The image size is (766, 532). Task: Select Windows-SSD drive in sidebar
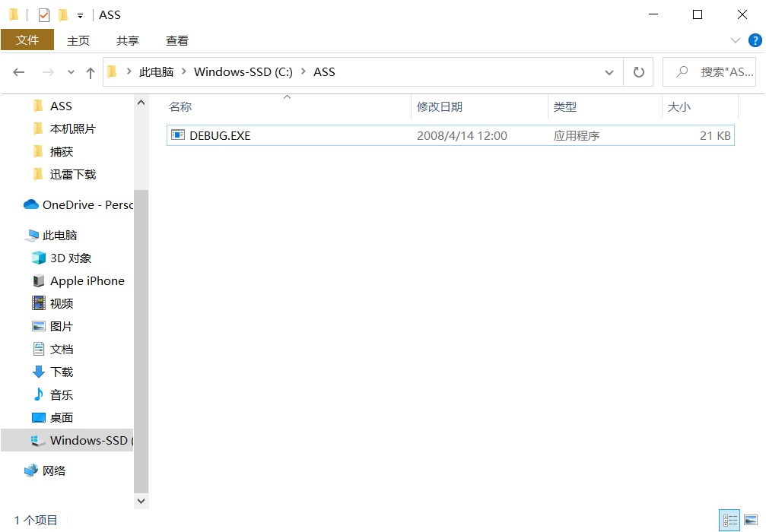pyautogui.click(x=68, y=440)
